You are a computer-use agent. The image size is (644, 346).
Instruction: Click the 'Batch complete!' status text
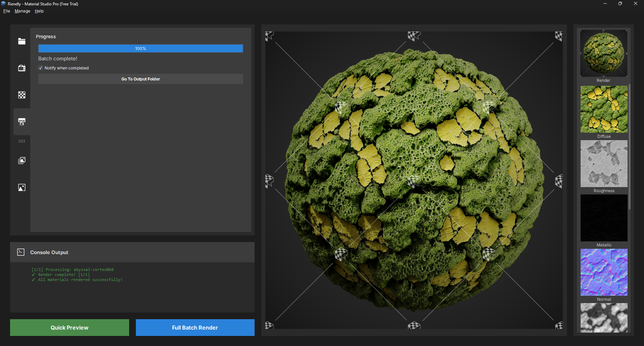[58, 59]
